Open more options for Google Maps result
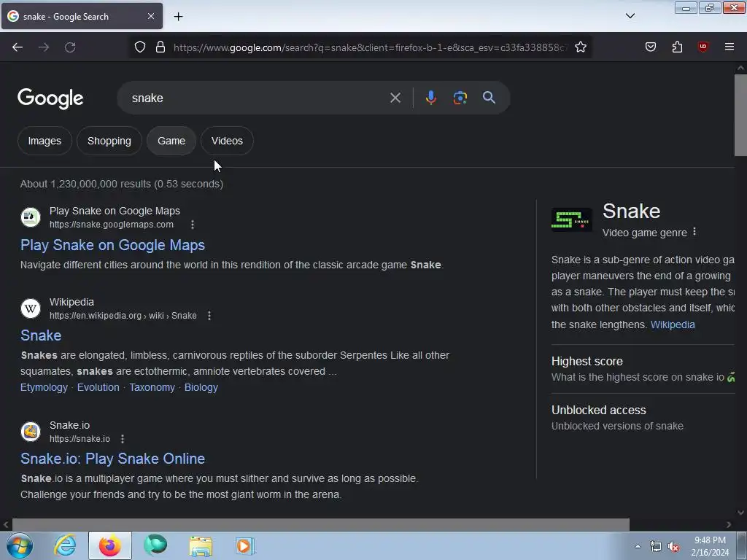Viewport: 747px width, 560px height. pyautogui.click(x=193, y=225)
